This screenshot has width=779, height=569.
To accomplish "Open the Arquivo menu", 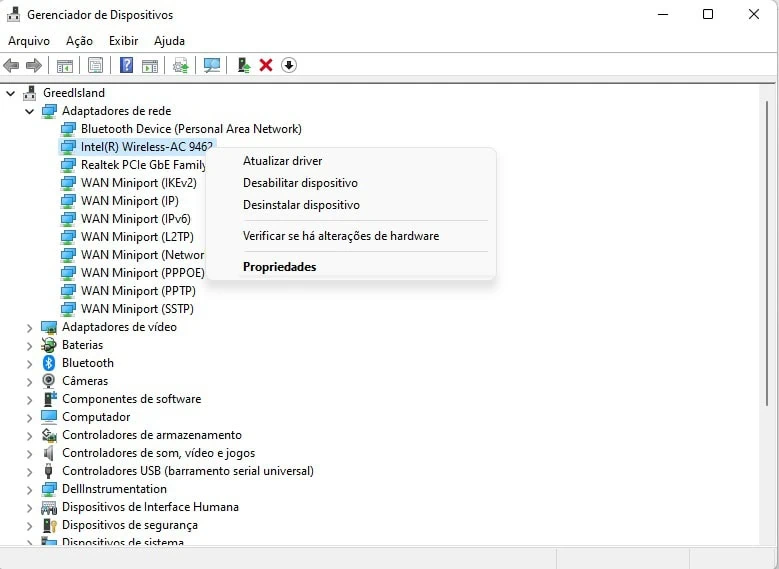I will [x=29, y=41].
